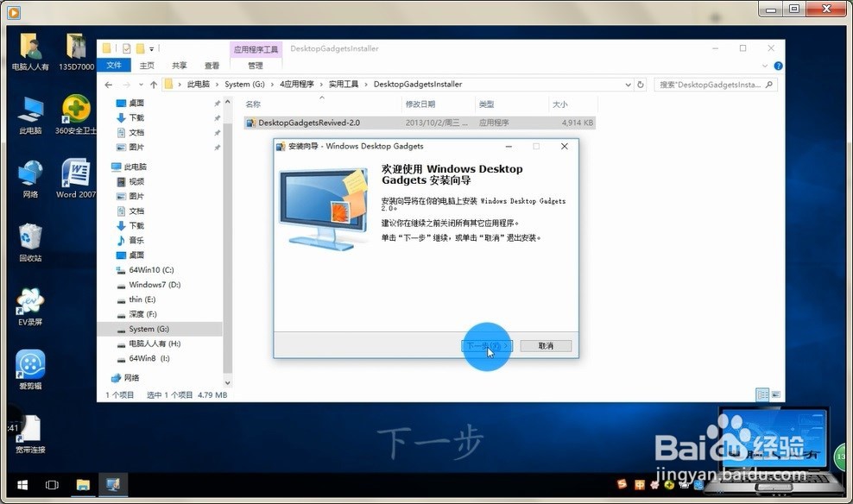Open the 电脑人人有 desktop folder icon
The width and height of the screenshot is (853, 504).
[x=30, y=52]
